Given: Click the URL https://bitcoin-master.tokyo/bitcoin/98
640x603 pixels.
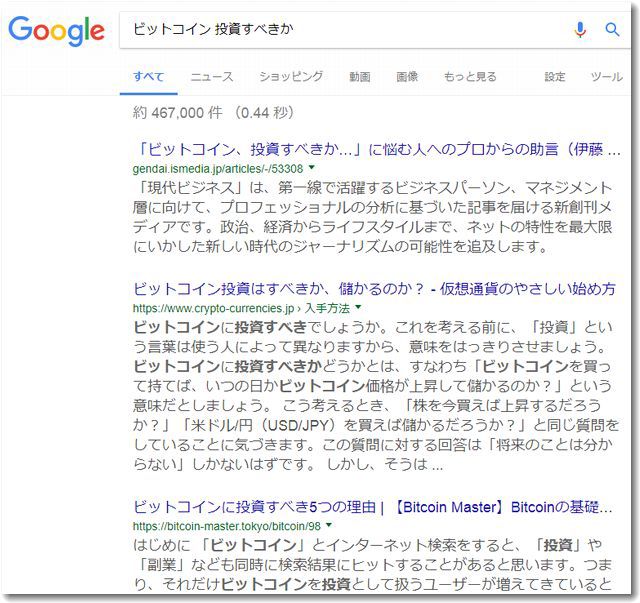Looking at the screenshot, I should [227, 526].
